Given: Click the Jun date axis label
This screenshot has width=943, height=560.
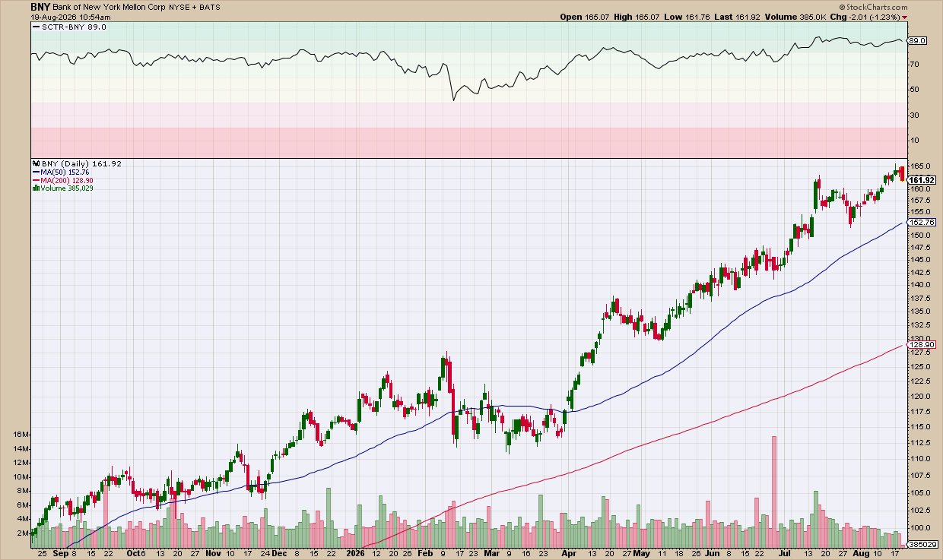Looking at the screenshot, I should click(x=712, y=555).
